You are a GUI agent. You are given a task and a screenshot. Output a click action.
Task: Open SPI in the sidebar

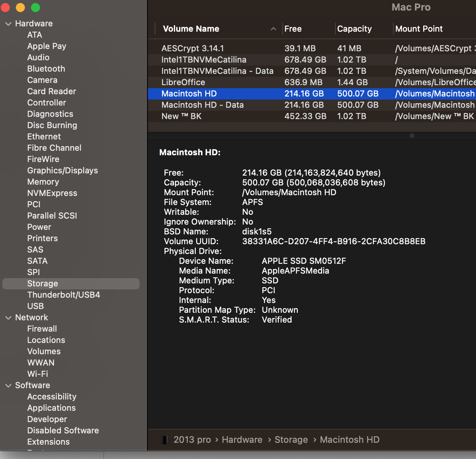pyautogui.click(x=34, y=272)
